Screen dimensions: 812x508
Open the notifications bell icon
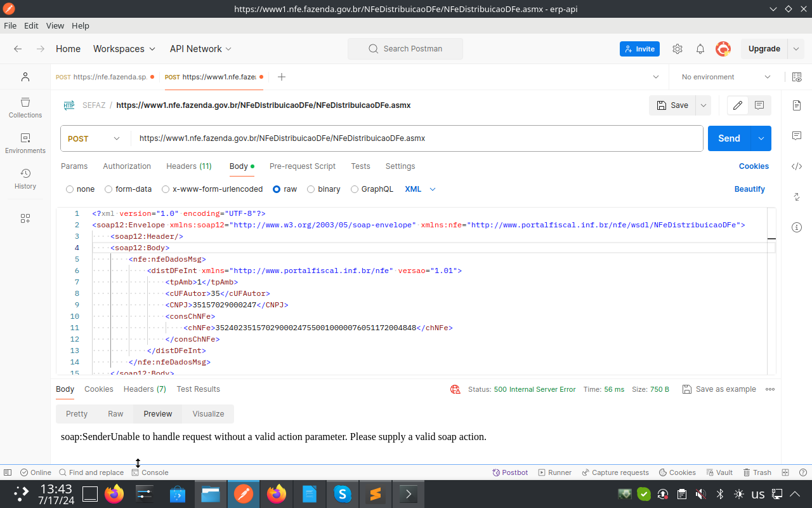[700, 49]
